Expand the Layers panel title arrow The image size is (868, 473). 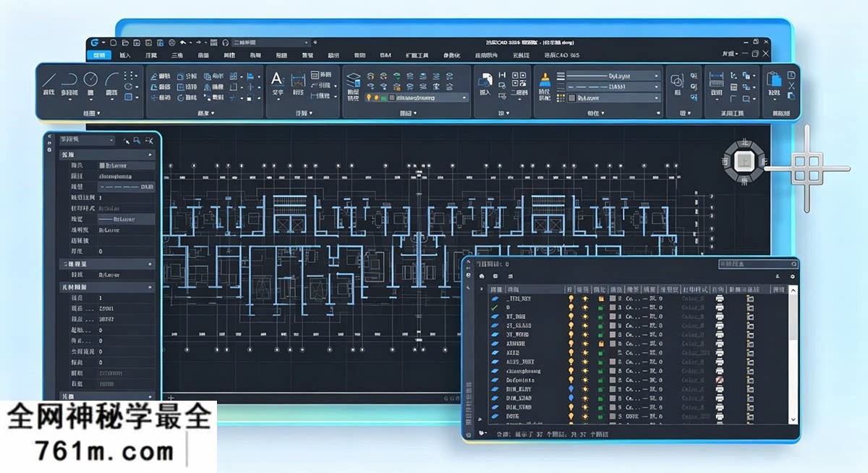point(416,113)
